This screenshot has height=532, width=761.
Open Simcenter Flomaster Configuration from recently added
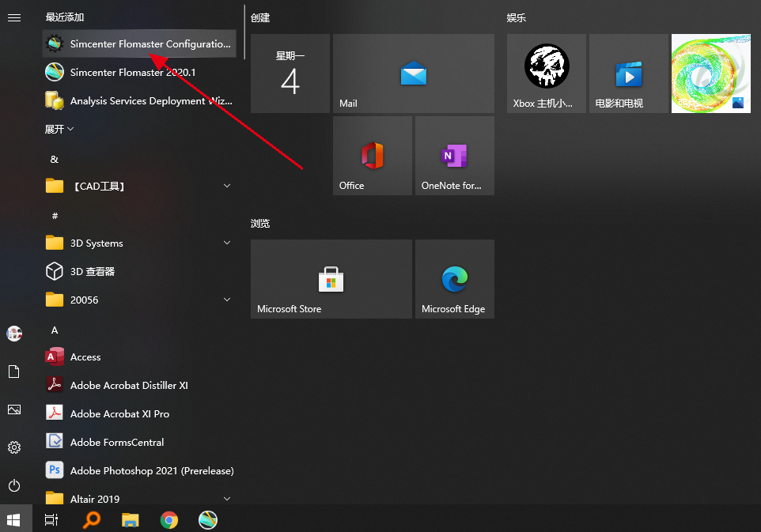point(139,43)
